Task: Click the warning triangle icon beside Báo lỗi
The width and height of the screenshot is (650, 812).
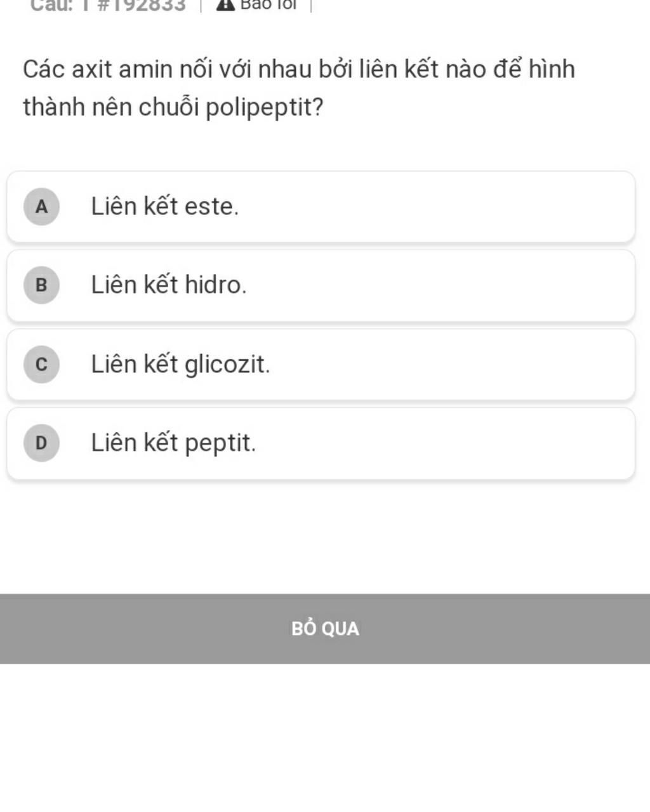Action: [225, 4]
